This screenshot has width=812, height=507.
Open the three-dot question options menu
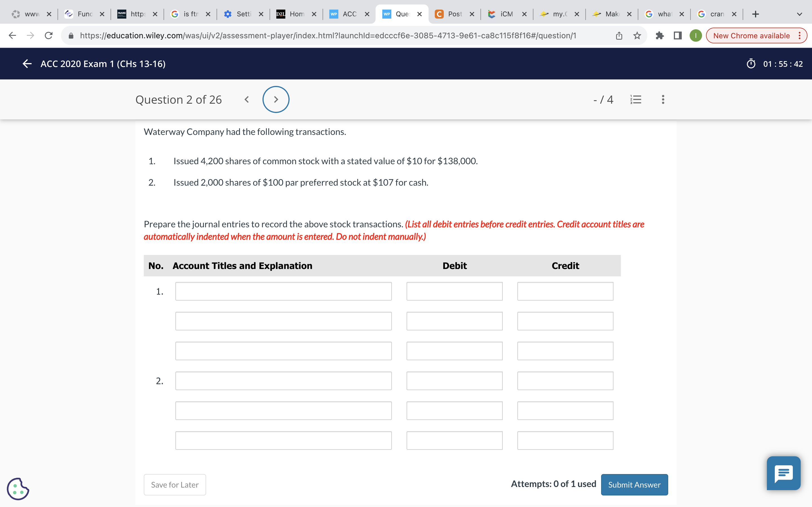663,100
